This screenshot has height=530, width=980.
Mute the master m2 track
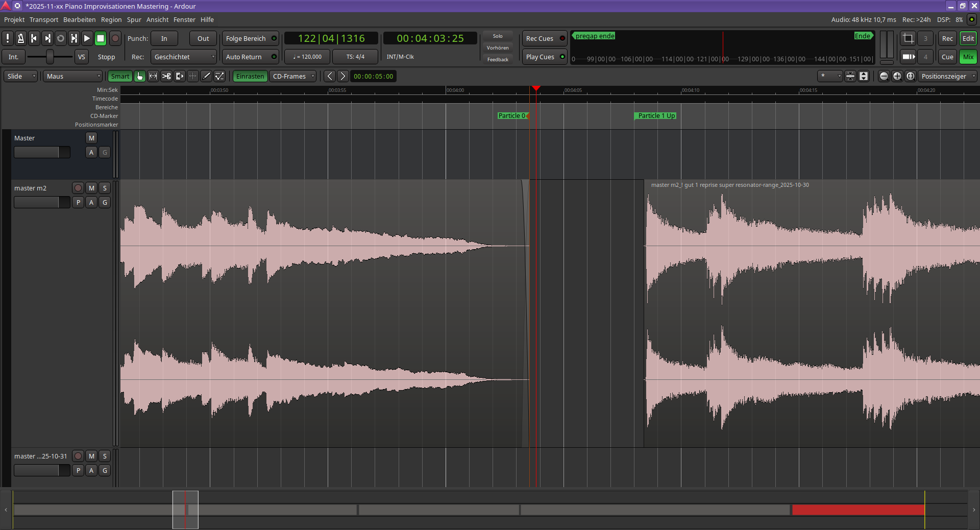pos(91,188)
